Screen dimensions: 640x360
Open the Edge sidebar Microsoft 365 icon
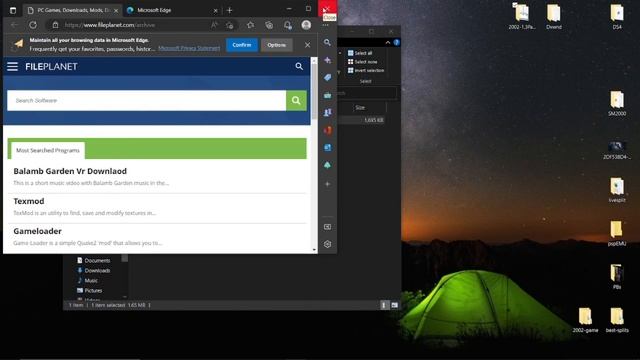pos(327,131)
